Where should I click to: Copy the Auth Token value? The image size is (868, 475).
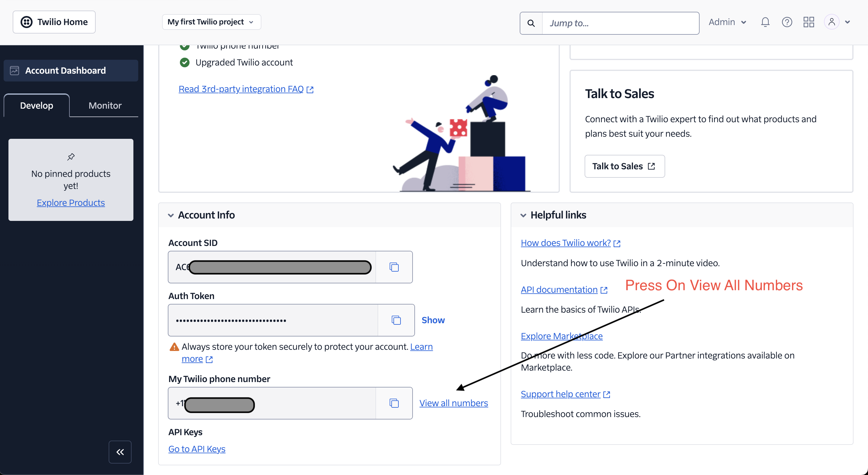click(396, 320)
